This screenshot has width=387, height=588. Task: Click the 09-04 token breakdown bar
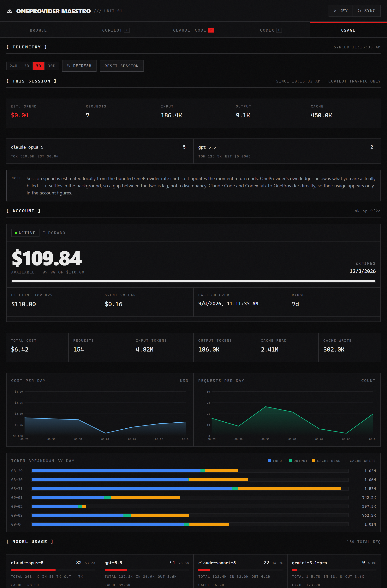point(190,524)
